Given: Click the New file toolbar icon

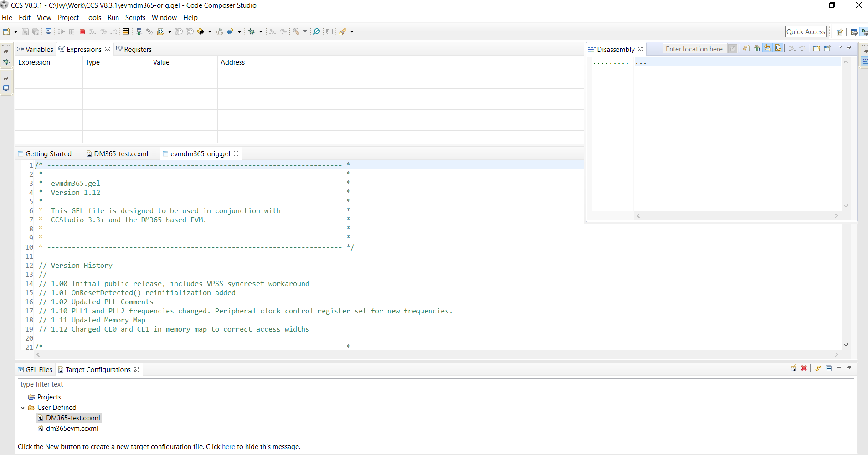Looking at the screenshot, I should click(6, 31).
